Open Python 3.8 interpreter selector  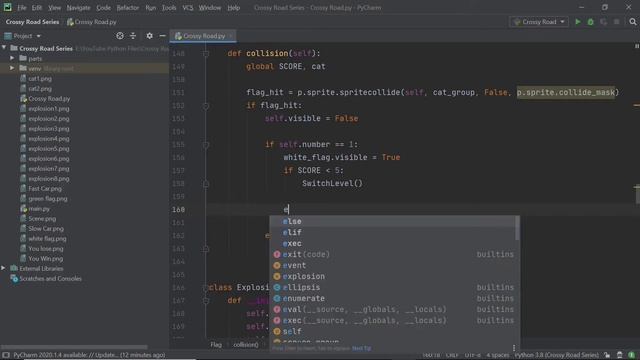pos(557,355)
